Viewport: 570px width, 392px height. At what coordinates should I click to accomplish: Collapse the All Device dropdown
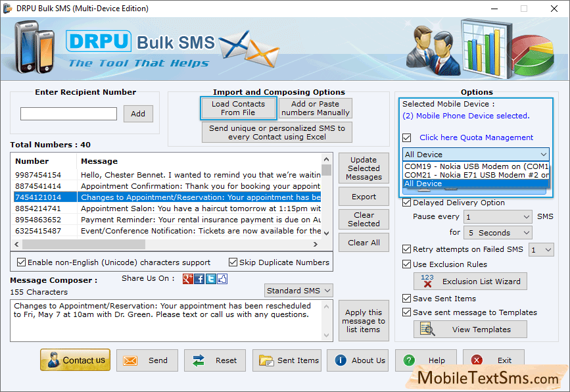[x=544, y=155]
